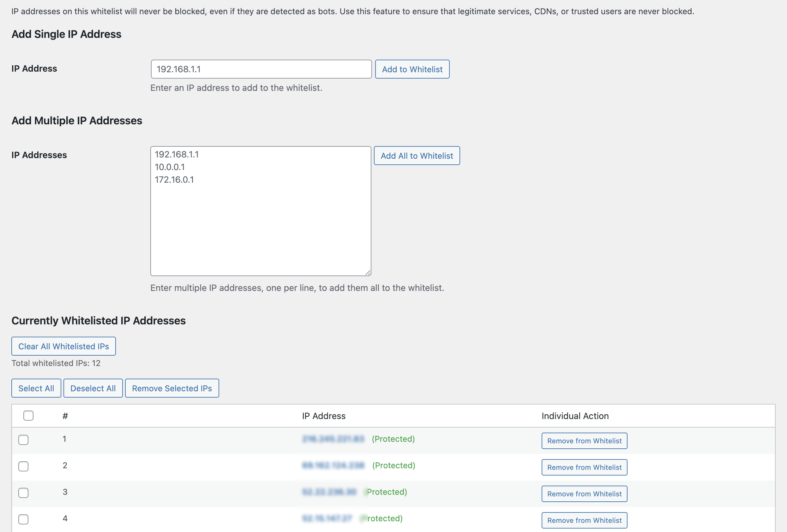787x532 pixels.
Task: Grab the textarea resize handle corner
Action: click(x=368, y=273)
